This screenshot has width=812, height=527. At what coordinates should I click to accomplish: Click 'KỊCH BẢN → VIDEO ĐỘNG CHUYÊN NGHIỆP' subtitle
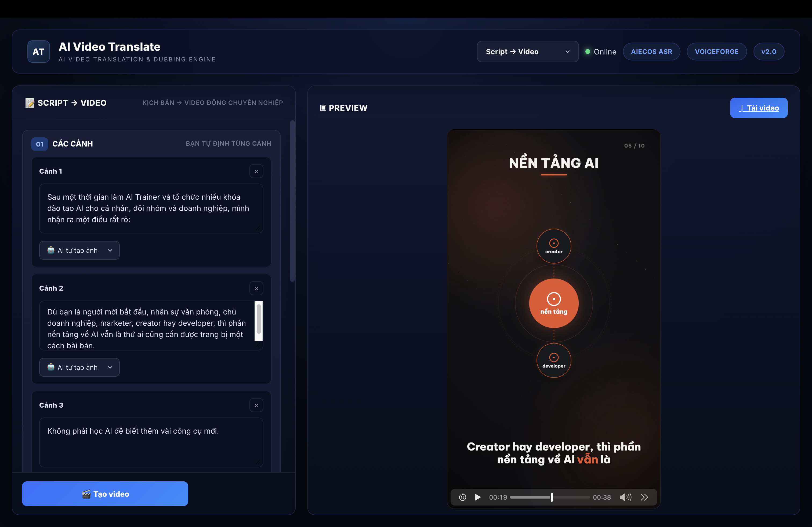pos(213,103)
